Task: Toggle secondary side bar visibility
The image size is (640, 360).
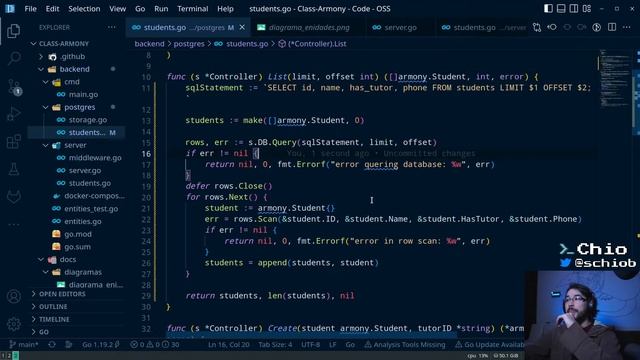Action: (574, 9)
